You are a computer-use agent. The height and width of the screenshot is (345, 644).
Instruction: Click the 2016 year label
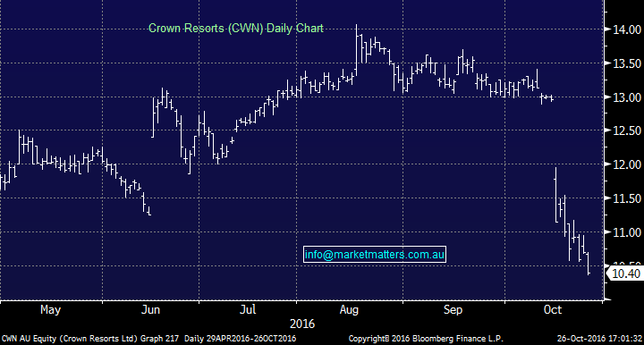pyautogui.click(x=302, y=324)
